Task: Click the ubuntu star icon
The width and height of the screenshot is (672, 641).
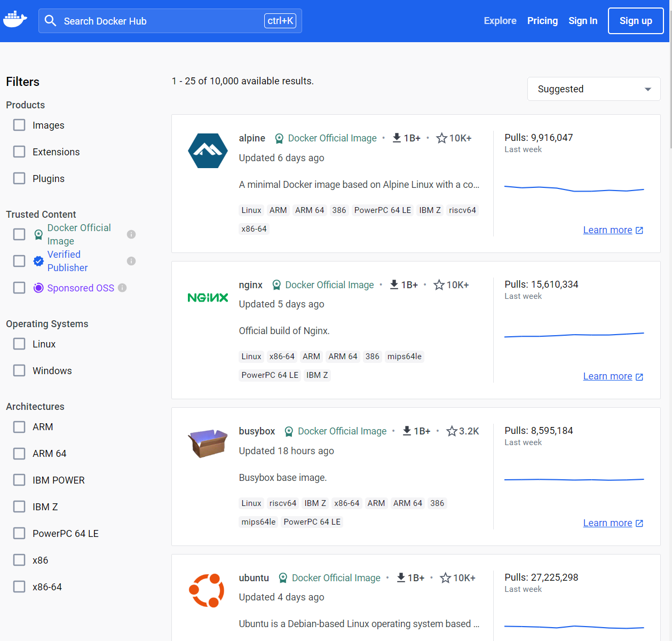Action: click(446, 577)
